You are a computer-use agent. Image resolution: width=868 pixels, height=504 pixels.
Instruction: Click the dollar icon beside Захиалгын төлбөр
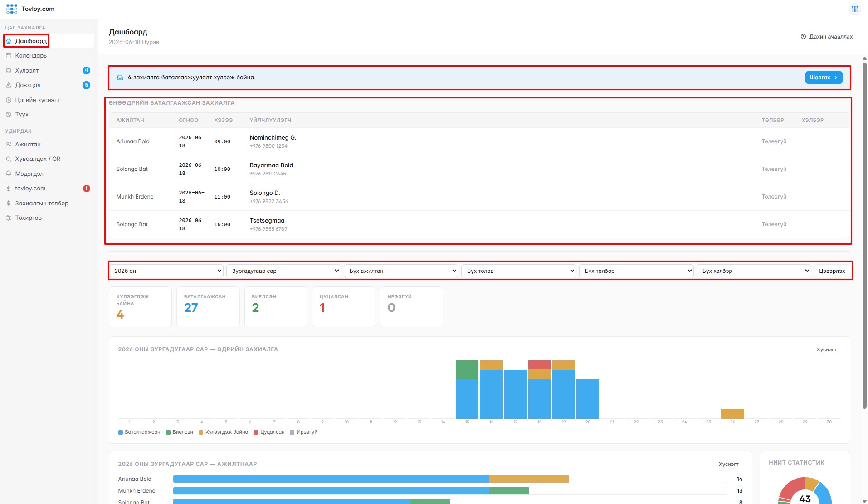(9, 204)
